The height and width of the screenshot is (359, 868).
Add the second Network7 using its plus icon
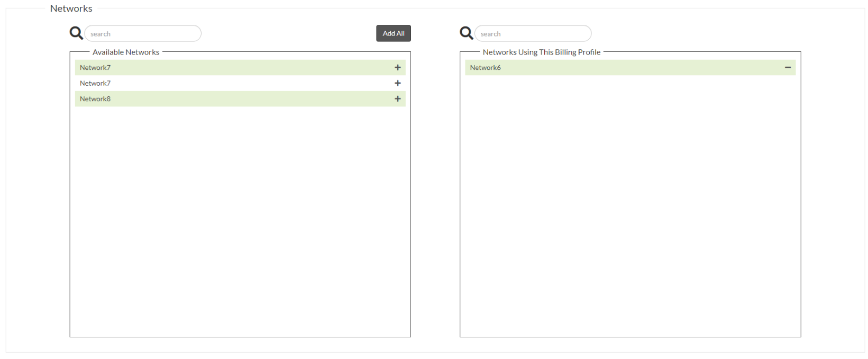pos(398,83)
